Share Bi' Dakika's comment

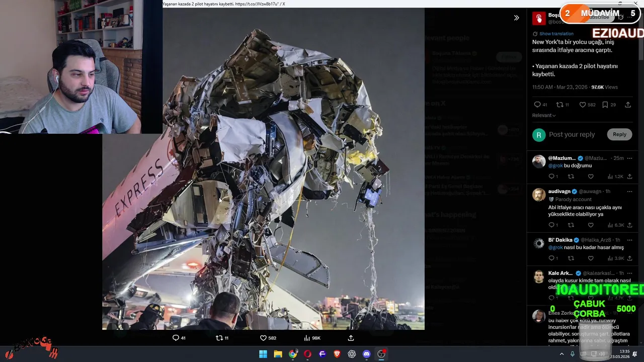coord(629,258)
